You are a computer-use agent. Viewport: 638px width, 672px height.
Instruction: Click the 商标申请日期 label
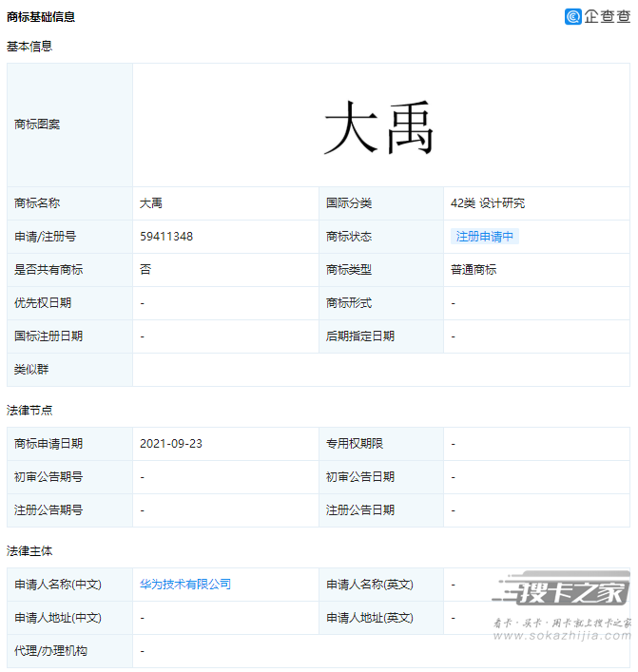tap(48, 444)
